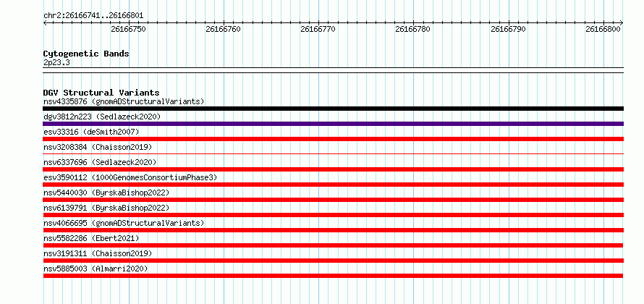644x304 pixels.
Task: Select the red nsv6139791 variant bar
Action: click(x=333, y=215)
